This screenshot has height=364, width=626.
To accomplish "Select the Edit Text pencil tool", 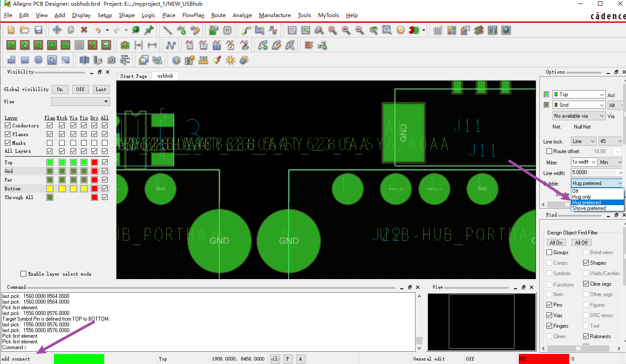I will [195, 30].
